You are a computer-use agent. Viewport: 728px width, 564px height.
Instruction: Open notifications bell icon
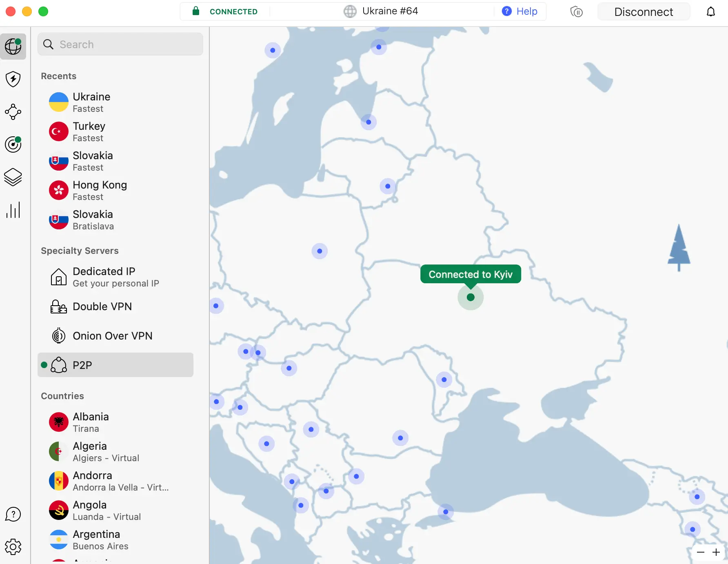[710, 12]
